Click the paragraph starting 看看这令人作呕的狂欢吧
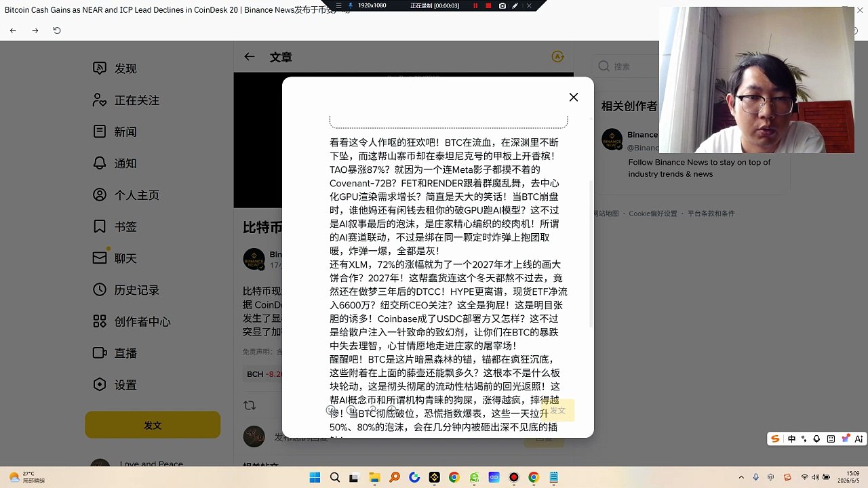 (x=448, y=197)
